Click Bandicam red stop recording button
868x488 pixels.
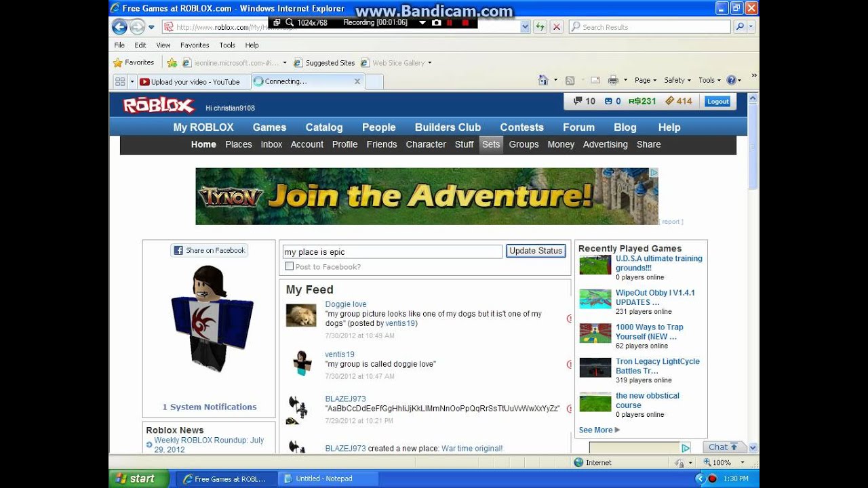click(x=465, y=22)
